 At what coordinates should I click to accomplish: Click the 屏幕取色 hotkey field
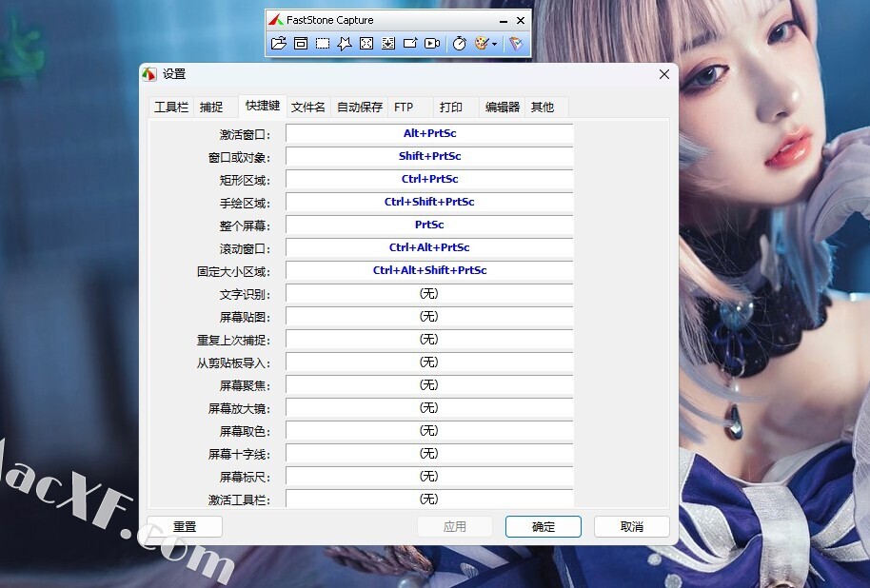tap(429, 430)
